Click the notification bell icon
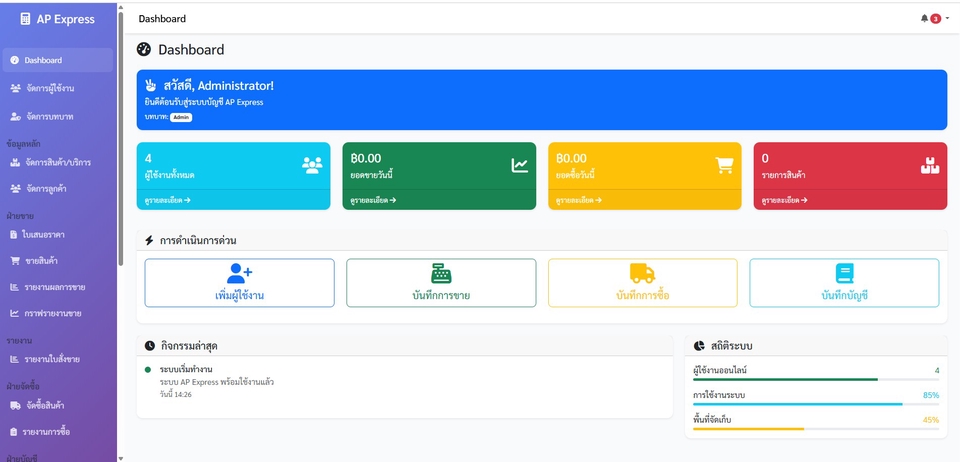The image size is (960, 462). pyautogui.click(x=924, y=19)
